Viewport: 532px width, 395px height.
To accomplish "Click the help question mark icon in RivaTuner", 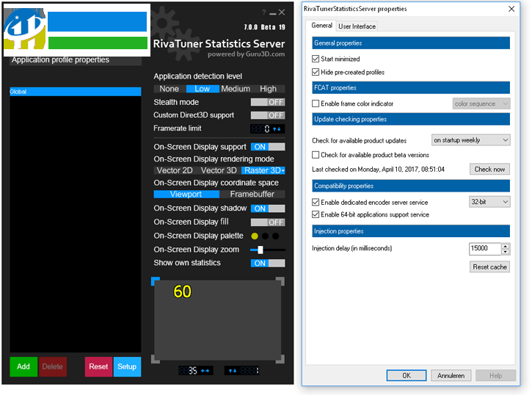I will [263, 12].
